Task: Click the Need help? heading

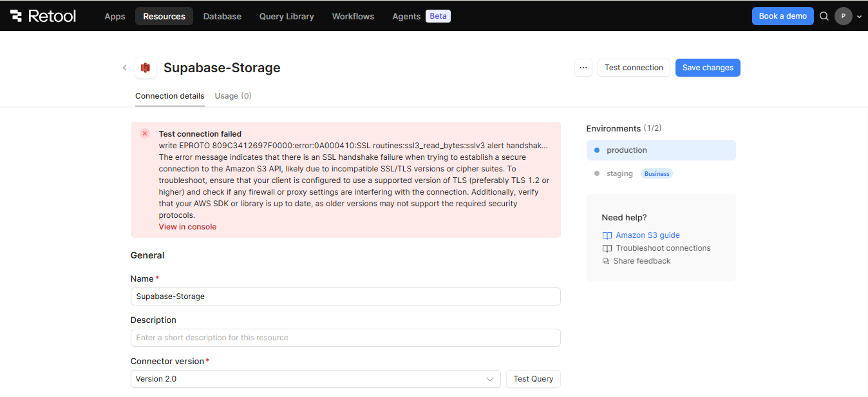Action: pyautogui.click(x=625, y=218)
